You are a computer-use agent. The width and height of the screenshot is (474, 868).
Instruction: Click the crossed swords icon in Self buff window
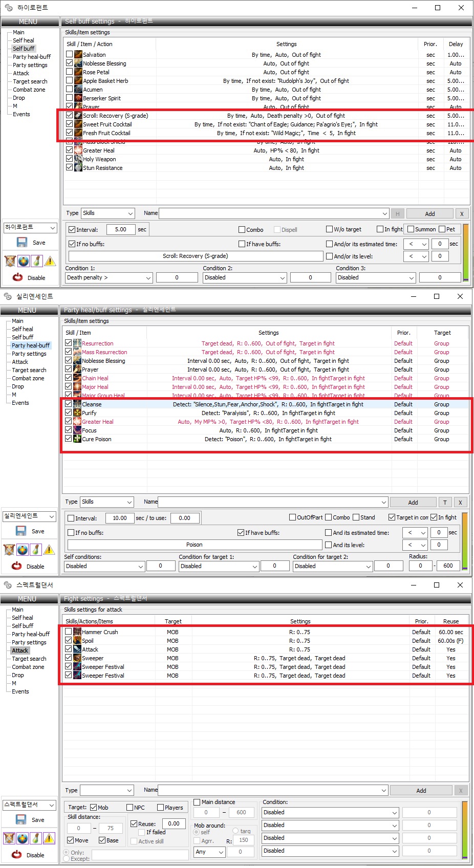coord(10,261)
